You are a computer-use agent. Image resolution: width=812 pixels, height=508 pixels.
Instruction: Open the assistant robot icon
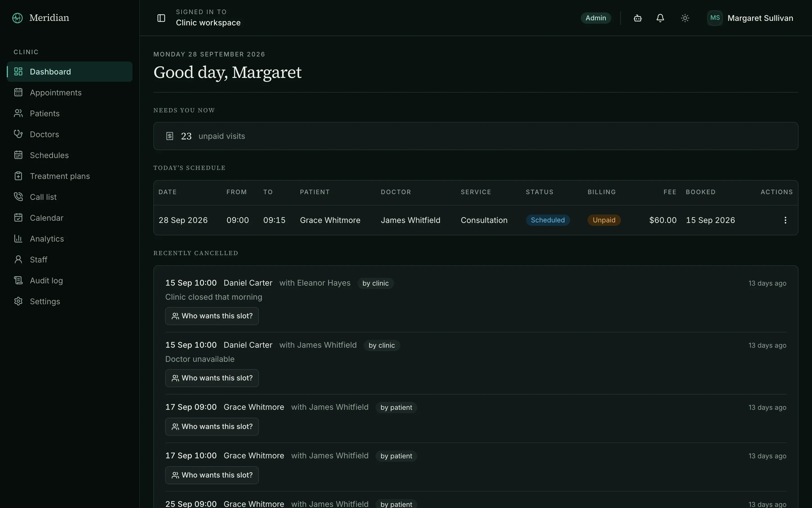[x=637, y=18]
